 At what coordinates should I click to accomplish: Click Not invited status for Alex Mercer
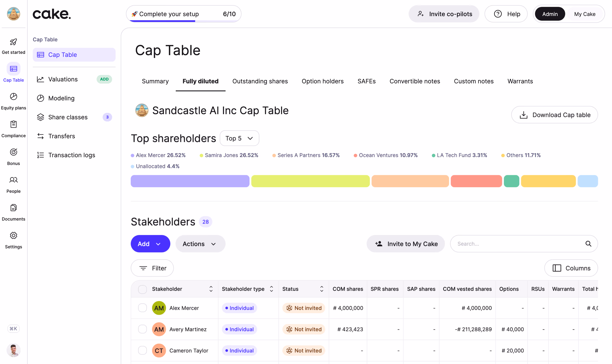(x=304, y=308)
